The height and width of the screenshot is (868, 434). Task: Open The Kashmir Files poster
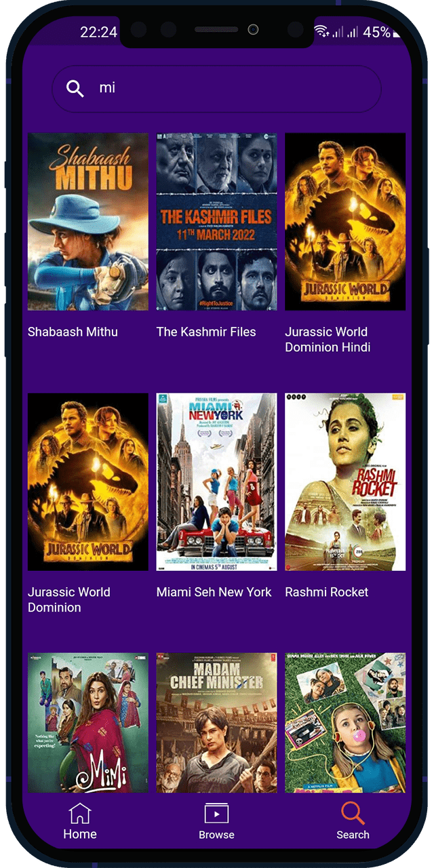tap(216, 222)
